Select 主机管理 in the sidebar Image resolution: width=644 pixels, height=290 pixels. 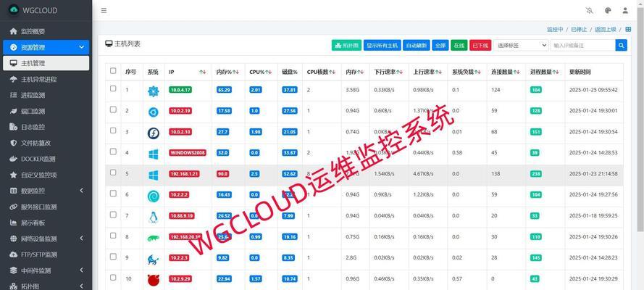point(46,63)
